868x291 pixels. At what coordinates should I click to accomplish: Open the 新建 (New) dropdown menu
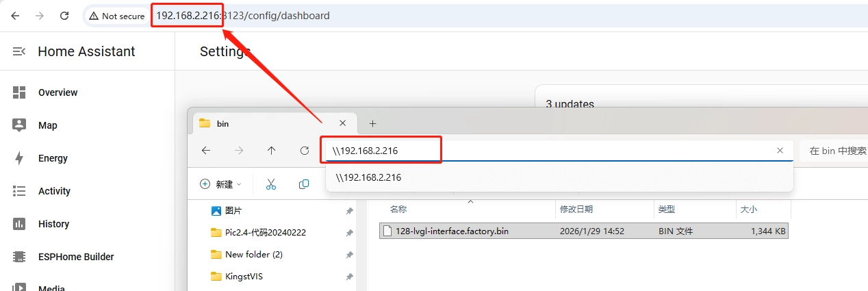coord(220,184)
